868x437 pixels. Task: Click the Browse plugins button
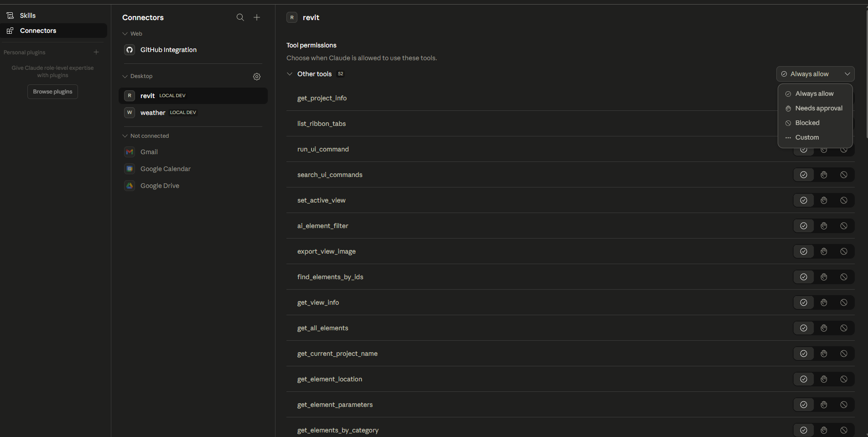click(x=52, y=91)
